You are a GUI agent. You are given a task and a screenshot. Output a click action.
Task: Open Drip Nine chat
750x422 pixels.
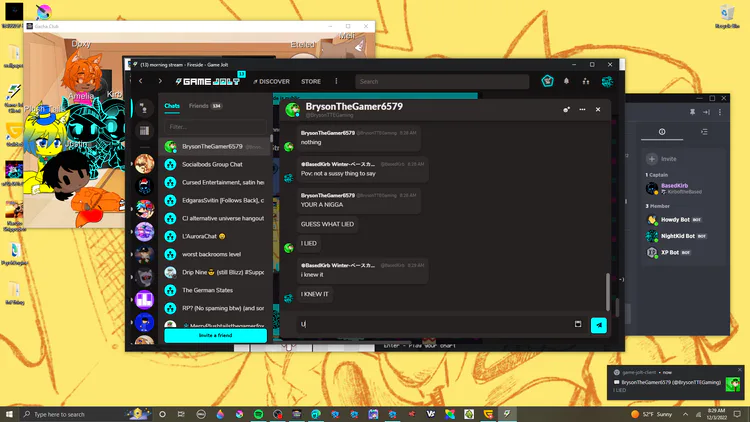214,272
